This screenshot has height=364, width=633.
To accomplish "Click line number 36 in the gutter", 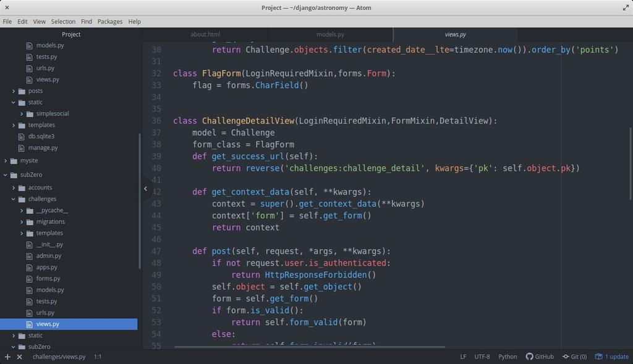I will (x=156, y=121).
